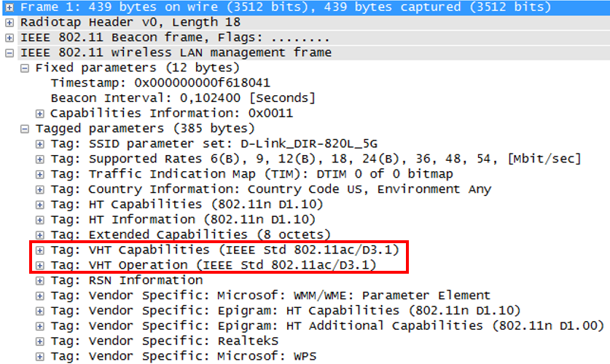The width and height of the screenshot is (610, 364).
Task: Expand the Supported Rates tag
Action: pos(40,159)
